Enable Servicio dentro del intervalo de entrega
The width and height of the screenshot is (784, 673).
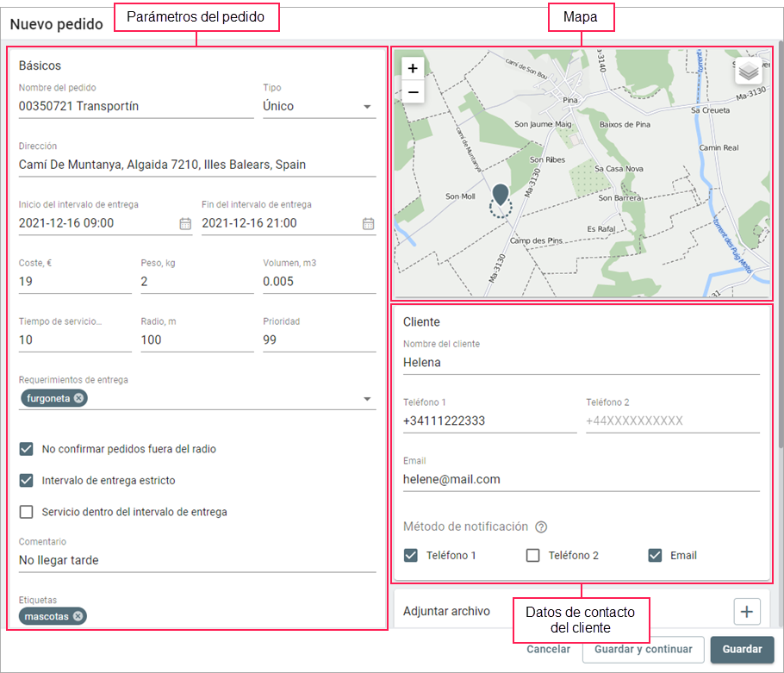coord(27,512)
